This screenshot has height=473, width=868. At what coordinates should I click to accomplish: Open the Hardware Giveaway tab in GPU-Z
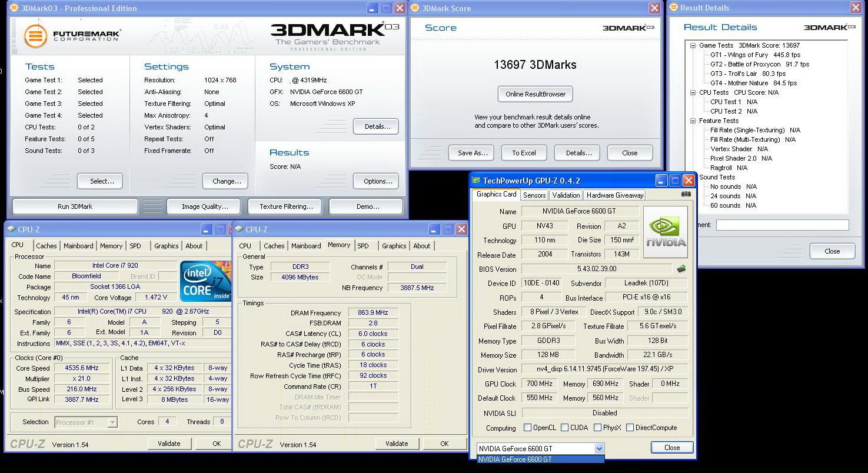point(615,195)
